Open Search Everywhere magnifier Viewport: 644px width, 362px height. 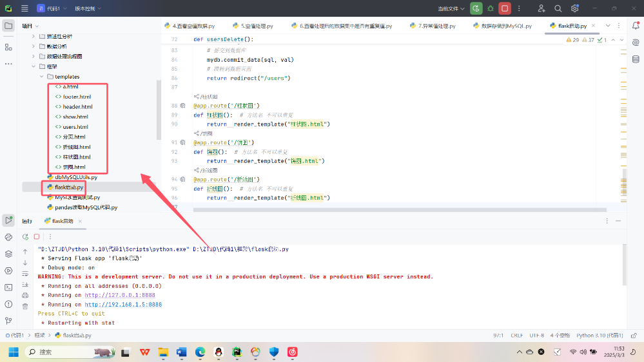(x=558, y=8)
